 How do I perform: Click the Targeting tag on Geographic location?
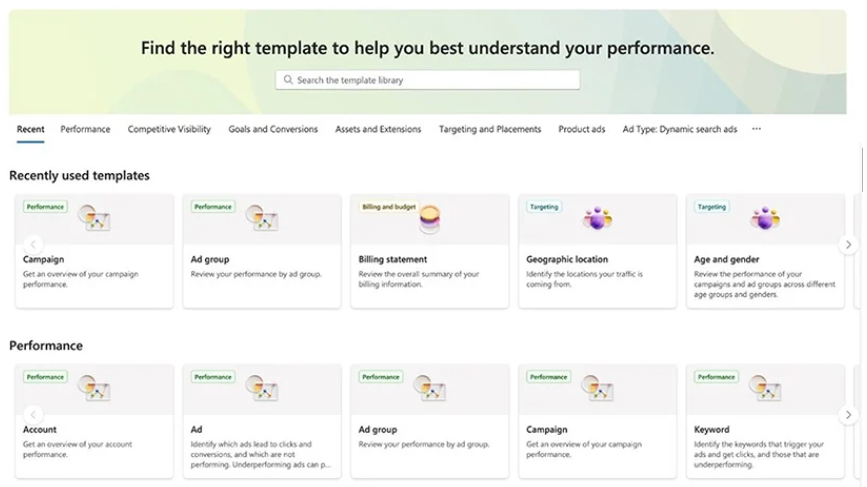click(x=544, y=207)
